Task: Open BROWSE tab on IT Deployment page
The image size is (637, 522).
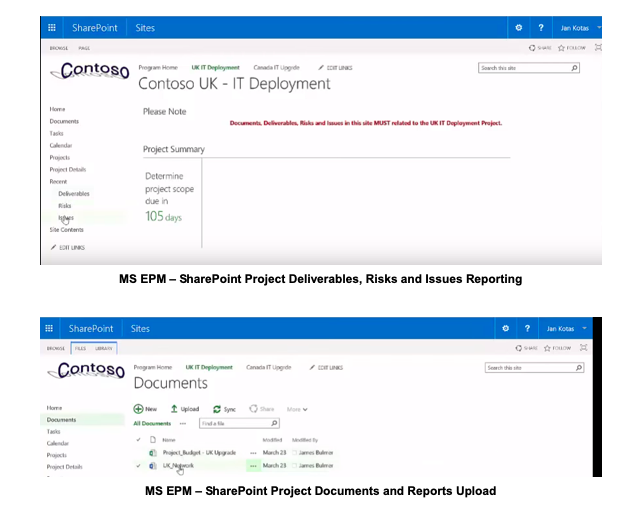Action: click(58, 48)
